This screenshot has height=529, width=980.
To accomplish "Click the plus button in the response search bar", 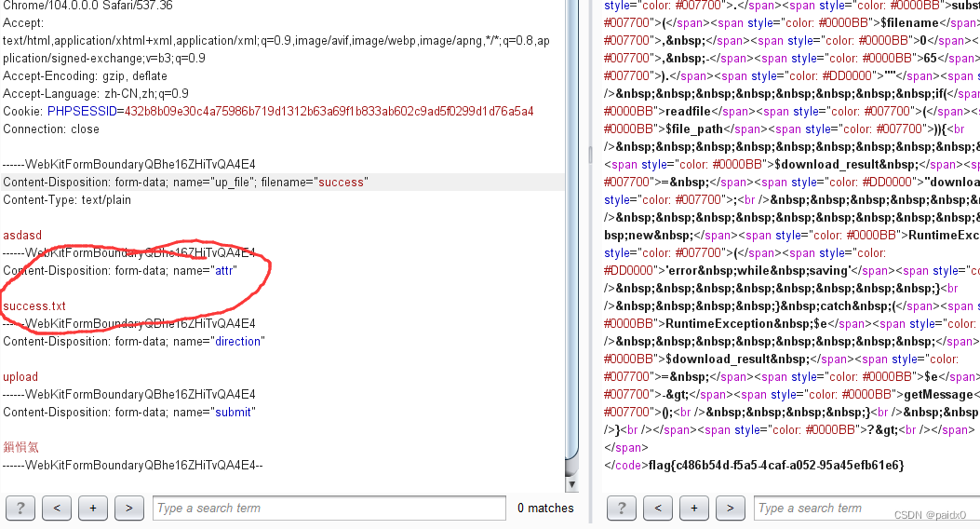I will click(x=693, y=508).
